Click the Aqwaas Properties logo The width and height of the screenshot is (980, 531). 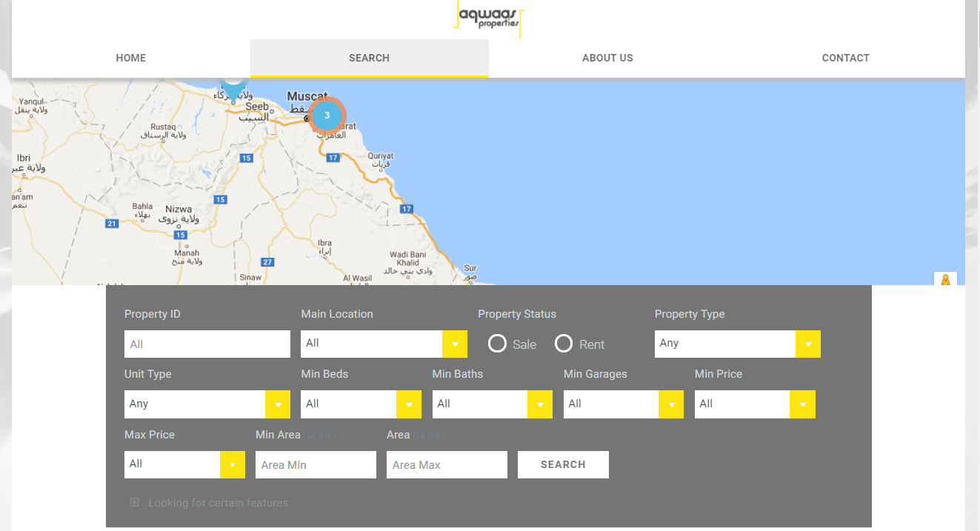(x=489, y=19)
